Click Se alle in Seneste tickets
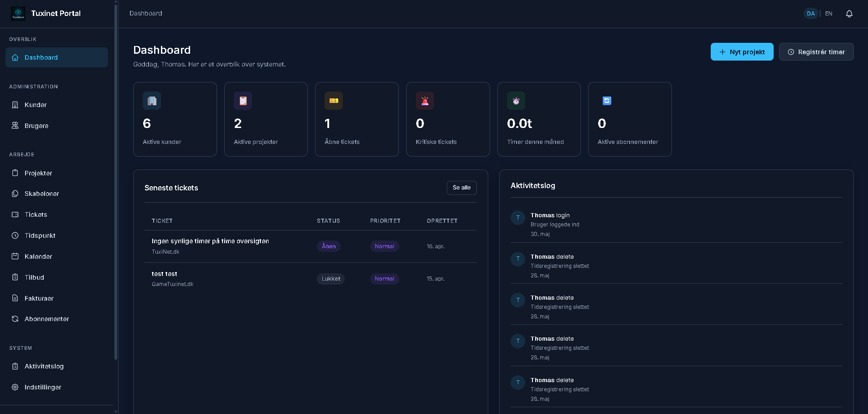The width and height of the screenshot is (868, 414). pyautogui.click(x=461, y=188)
